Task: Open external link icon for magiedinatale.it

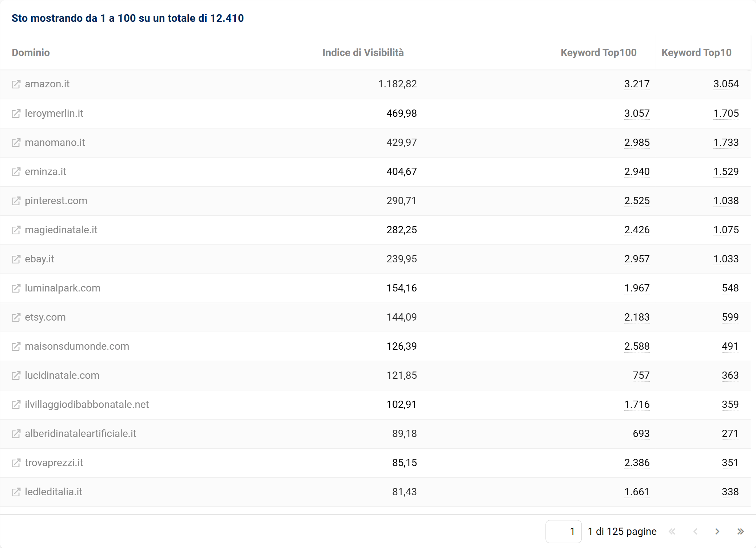Action: (x=16, y=230)
